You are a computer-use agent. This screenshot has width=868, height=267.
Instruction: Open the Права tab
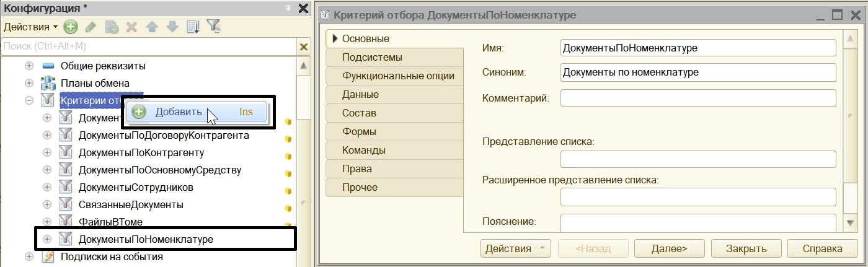tap(394, 169)
